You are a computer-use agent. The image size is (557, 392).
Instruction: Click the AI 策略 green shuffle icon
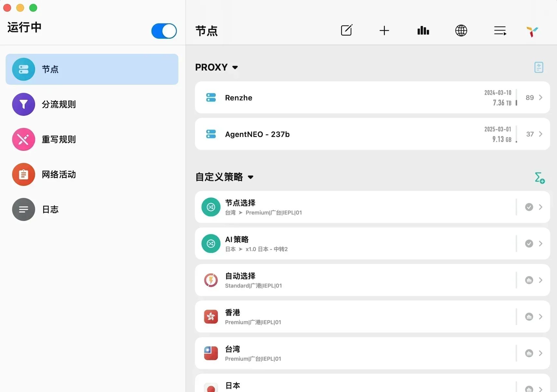211,243
